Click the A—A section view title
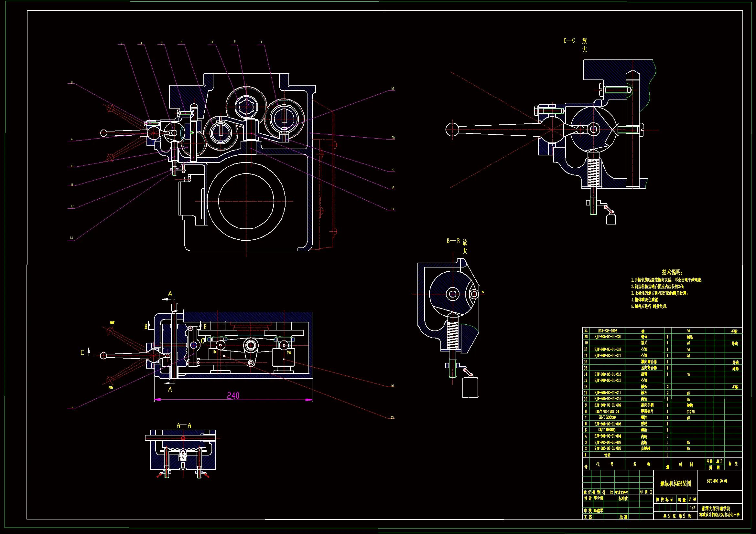Viewport: 756px width, 534px height. [184, 425]
